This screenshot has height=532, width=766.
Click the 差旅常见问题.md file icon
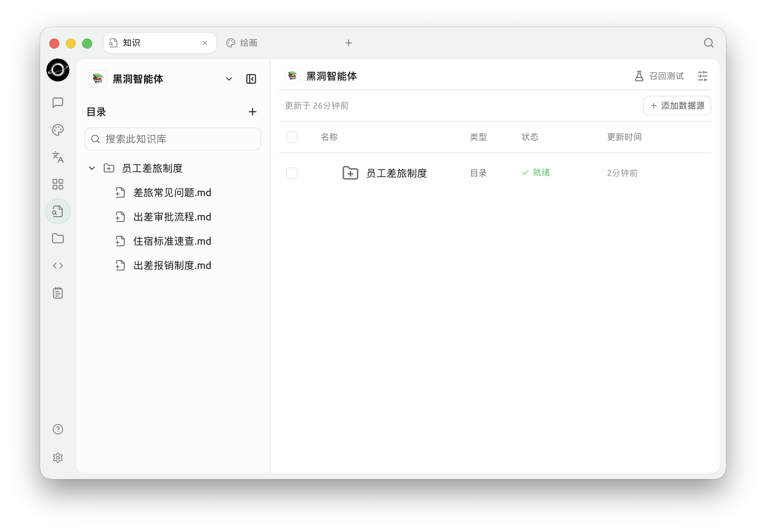pyautogui.click(x=120, y=193)
